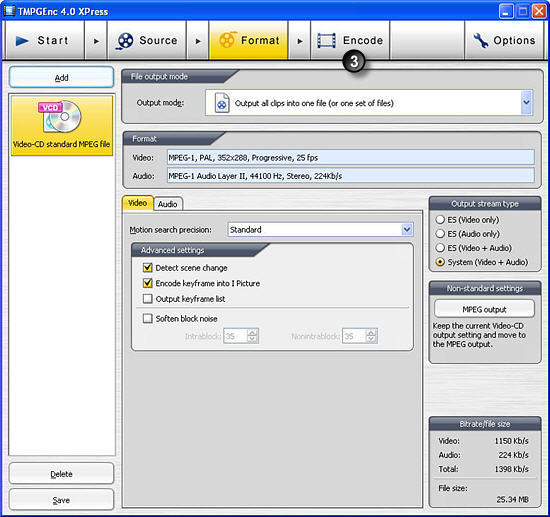Uncheck Detect scene change
550x517 pixels.
pos(148,268)
